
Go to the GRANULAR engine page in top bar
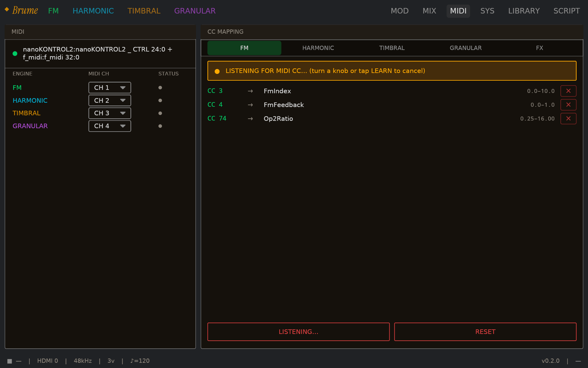coord(195,11)
